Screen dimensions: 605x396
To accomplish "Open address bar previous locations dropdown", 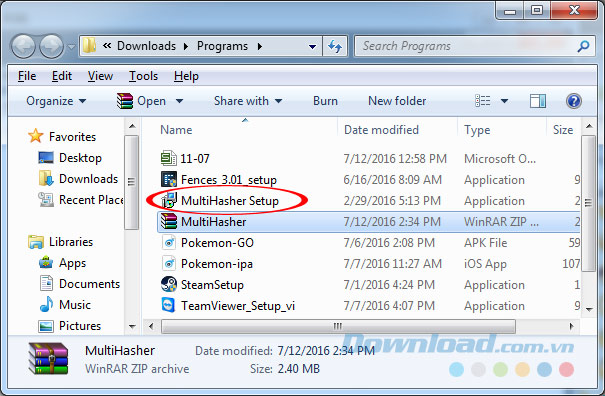I will (x=313, y=47).
